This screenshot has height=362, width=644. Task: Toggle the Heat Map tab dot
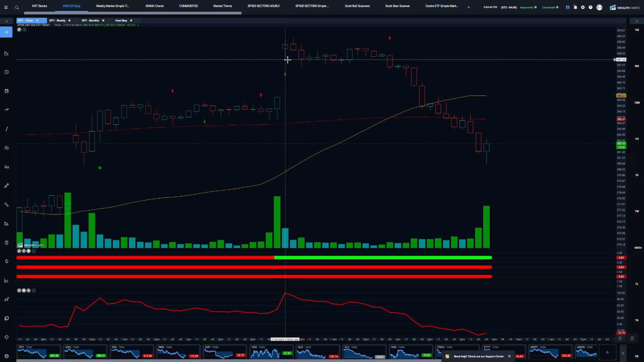pos(131,20)
